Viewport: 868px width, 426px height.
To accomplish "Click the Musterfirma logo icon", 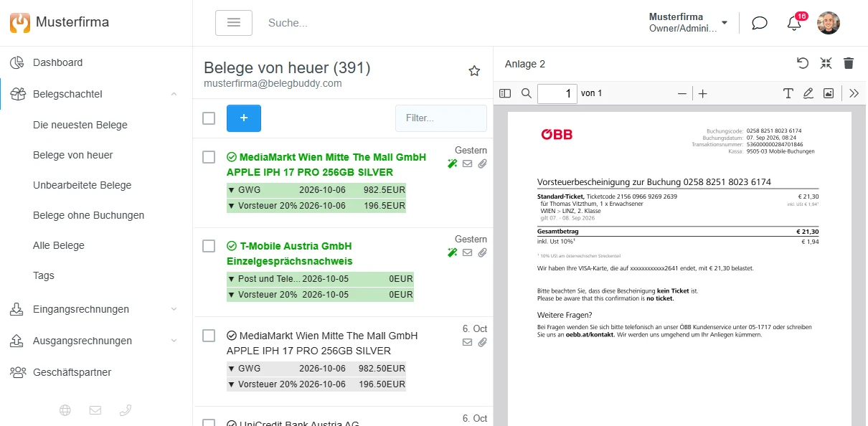I will point(20,23).
